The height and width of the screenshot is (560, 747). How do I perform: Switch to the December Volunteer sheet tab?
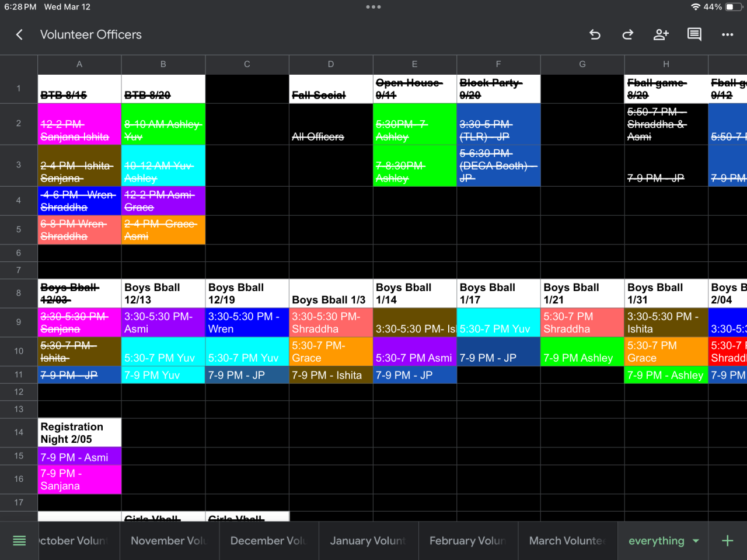coord(269,541)
